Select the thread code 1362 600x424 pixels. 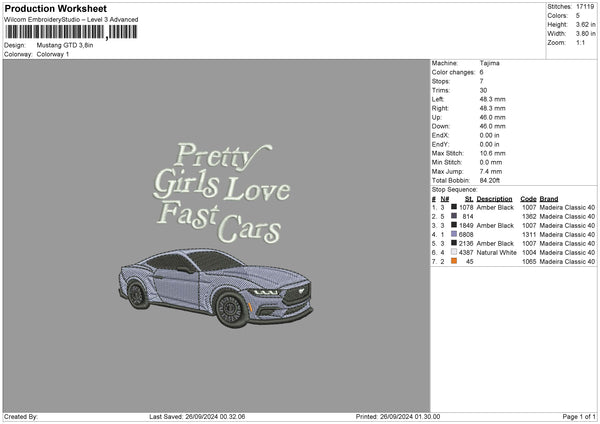[529, 216]
